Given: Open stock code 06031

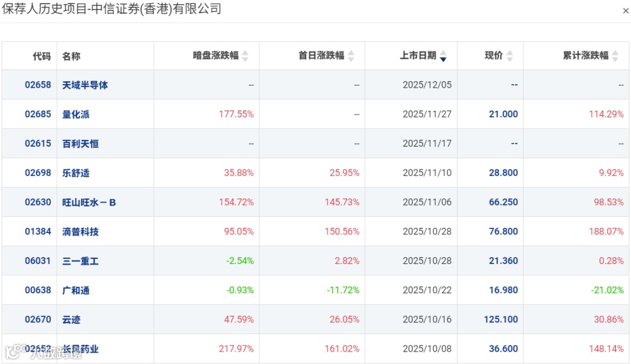Looking at the screenshot, I should [38, 261].
